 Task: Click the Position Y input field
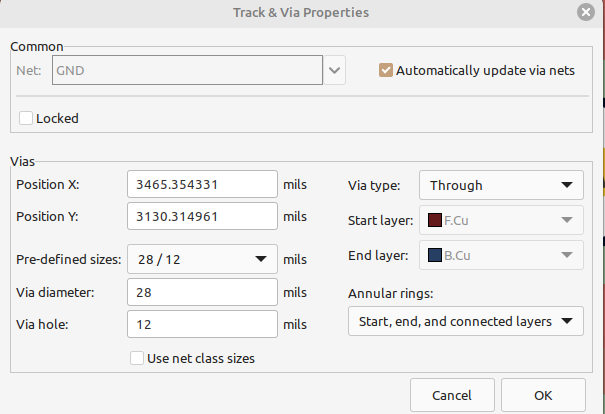[x=202, y=217]
